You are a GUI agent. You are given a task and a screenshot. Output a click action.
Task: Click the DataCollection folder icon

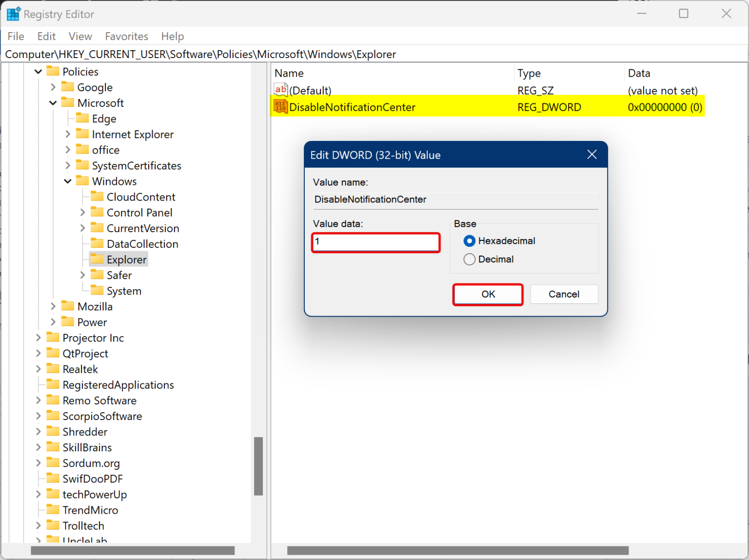(x=97, y=243)
